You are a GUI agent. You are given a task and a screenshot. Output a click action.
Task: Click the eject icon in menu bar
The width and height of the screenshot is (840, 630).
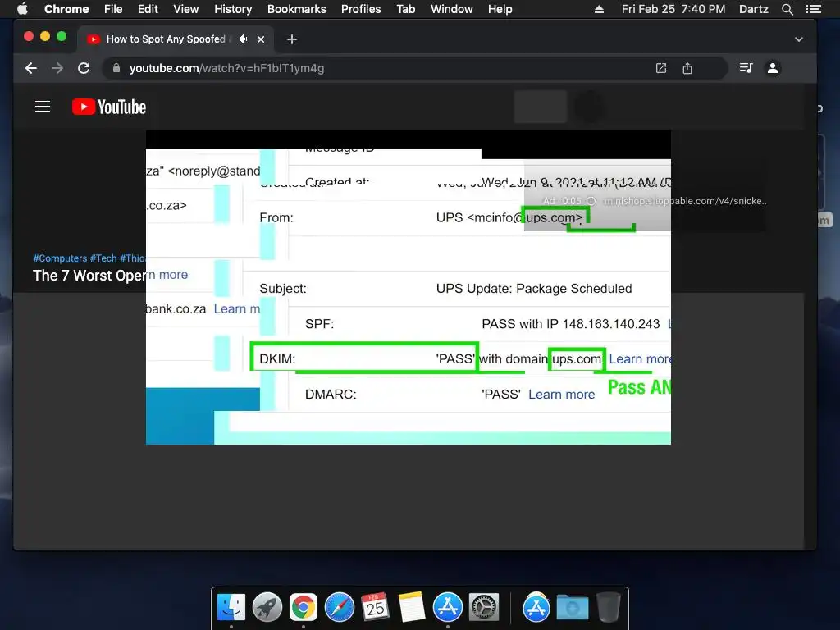(599, 9)
